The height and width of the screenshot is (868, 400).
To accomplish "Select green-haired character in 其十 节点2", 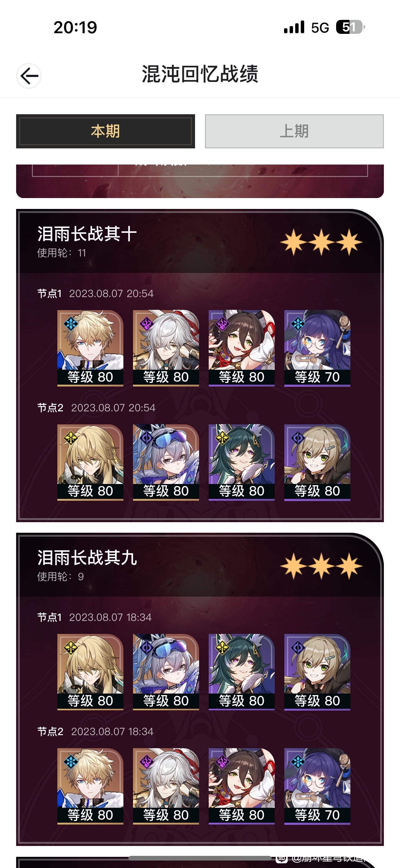I will coord(242,462).
